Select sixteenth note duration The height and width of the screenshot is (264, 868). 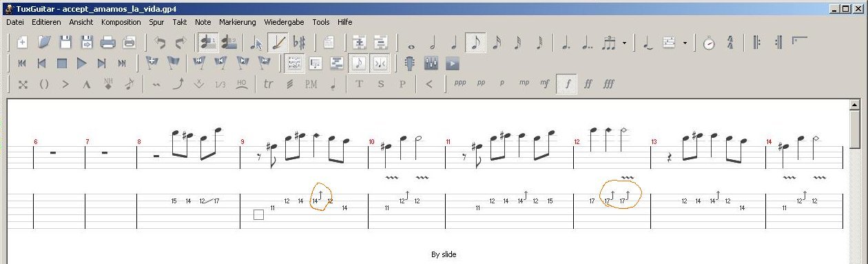point(497,43)
